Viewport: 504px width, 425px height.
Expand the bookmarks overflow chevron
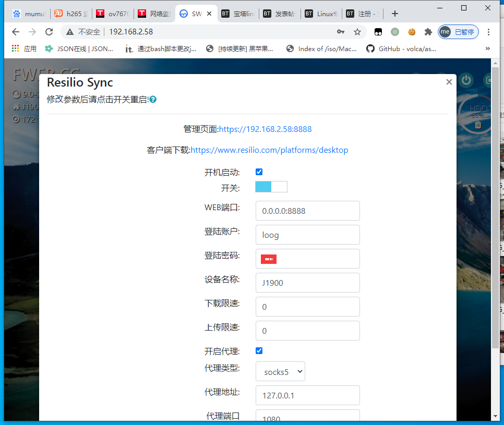[488, 48]
